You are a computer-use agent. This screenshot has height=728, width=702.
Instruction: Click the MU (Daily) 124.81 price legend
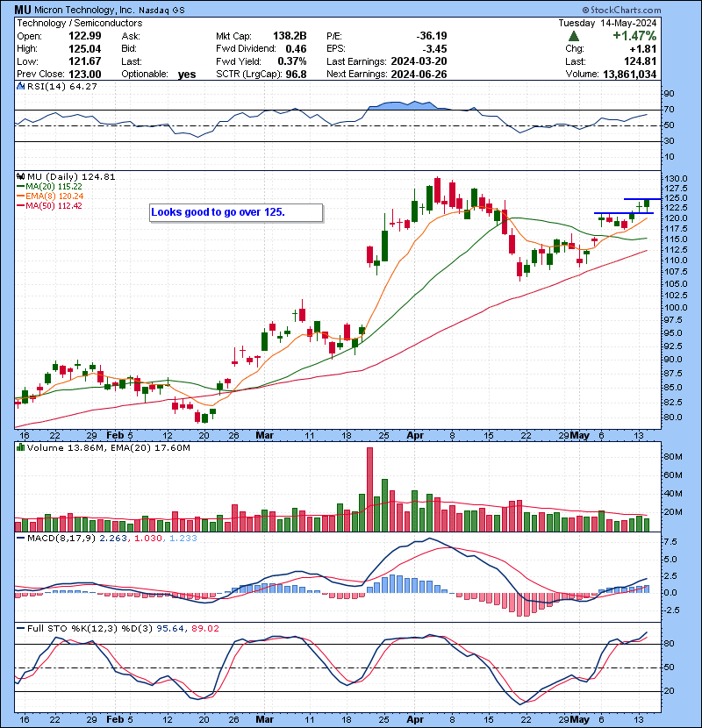tap(71, 176)
